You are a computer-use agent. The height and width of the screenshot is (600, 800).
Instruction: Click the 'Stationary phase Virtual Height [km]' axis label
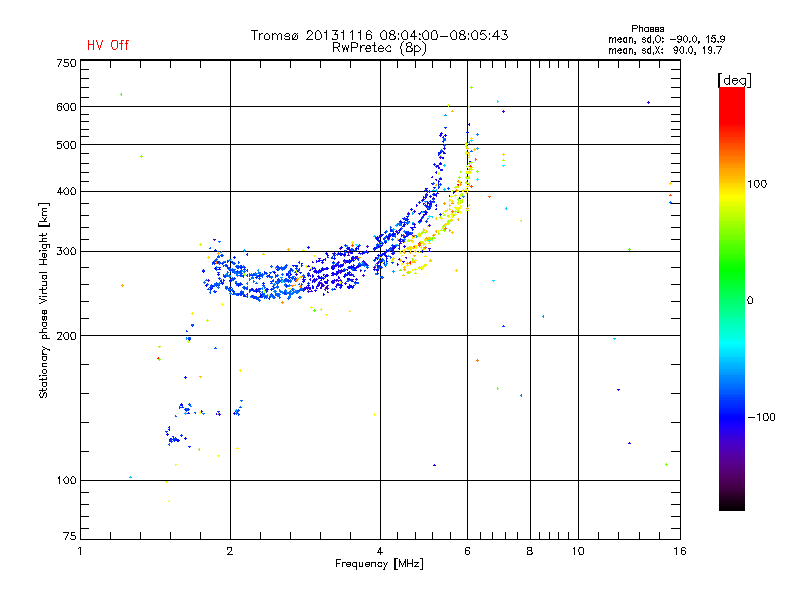coord(44,300)
